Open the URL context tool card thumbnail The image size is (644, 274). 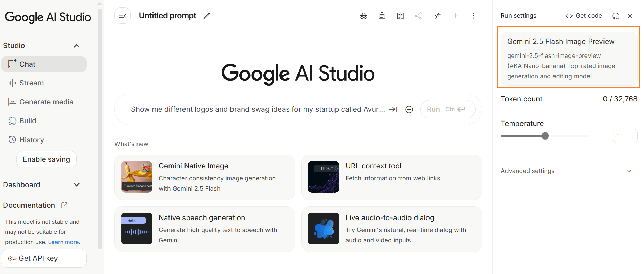pos(323,177)
